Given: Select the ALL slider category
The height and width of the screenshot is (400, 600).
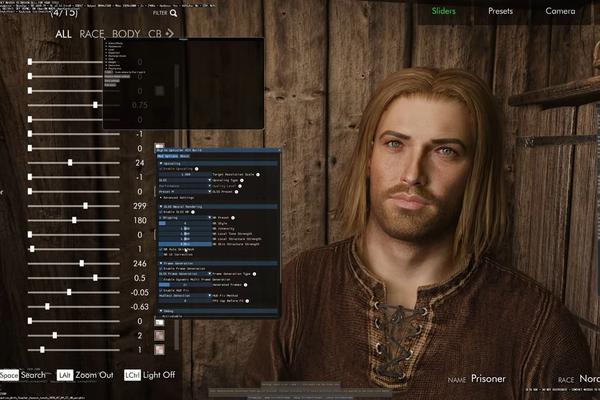Looking at the screenshot, I should tap(63, 34).
